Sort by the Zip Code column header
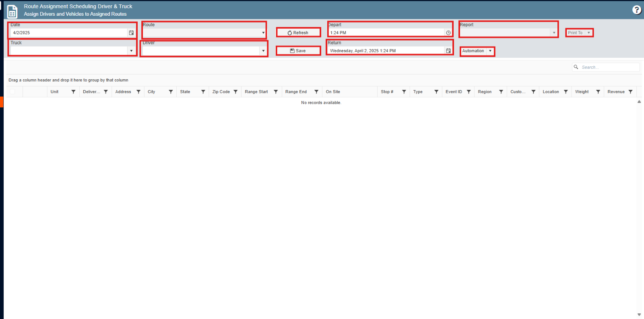644x319 pixels. [x=221, y=92]
